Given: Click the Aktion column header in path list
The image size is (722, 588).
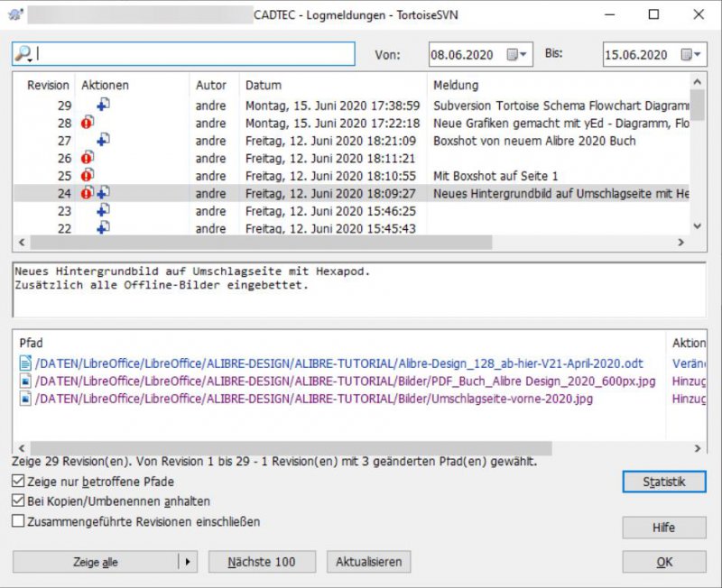Looking at the screenshot, I should (689, 343).
